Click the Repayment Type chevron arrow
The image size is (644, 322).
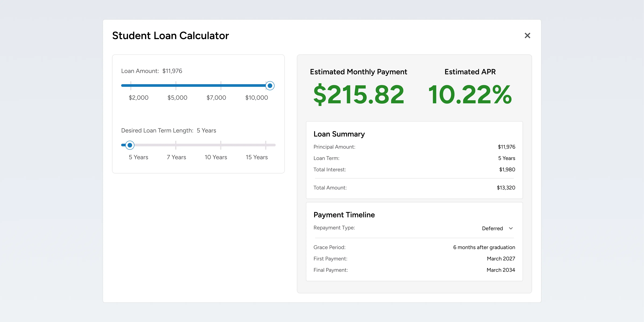(x=511, y=228)
